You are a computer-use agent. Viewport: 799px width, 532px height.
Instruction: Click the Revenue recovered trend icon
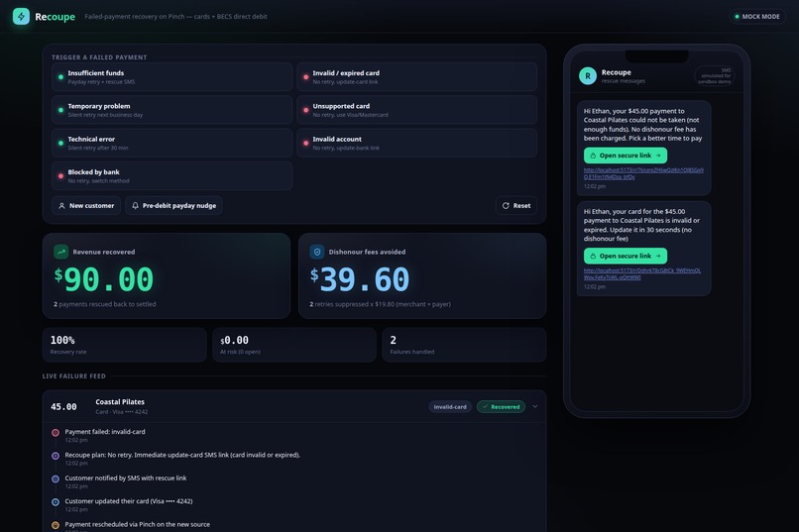coord(61,252)
